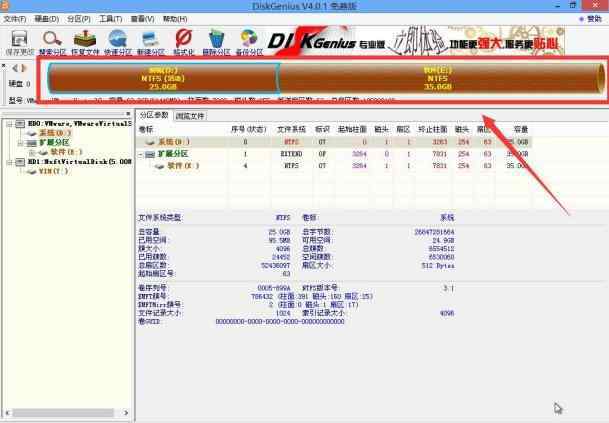Open the 文件(F) menu
Screen dimensions: 609x423
[15, 19]
